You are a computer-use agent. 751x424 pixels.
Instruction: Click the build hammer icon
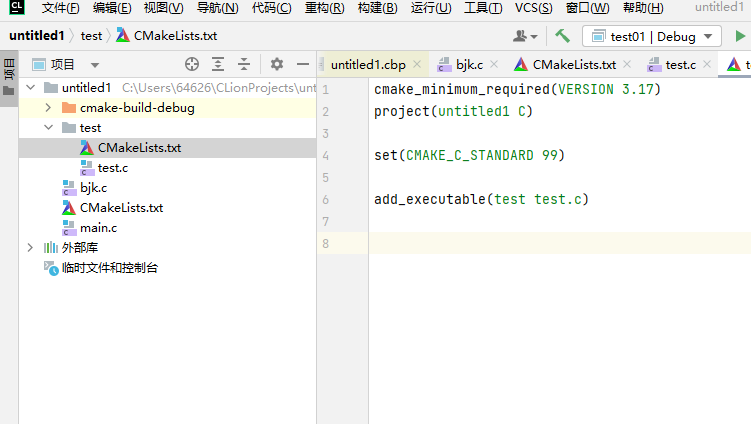pyautogui.click(x=563, y=36)
